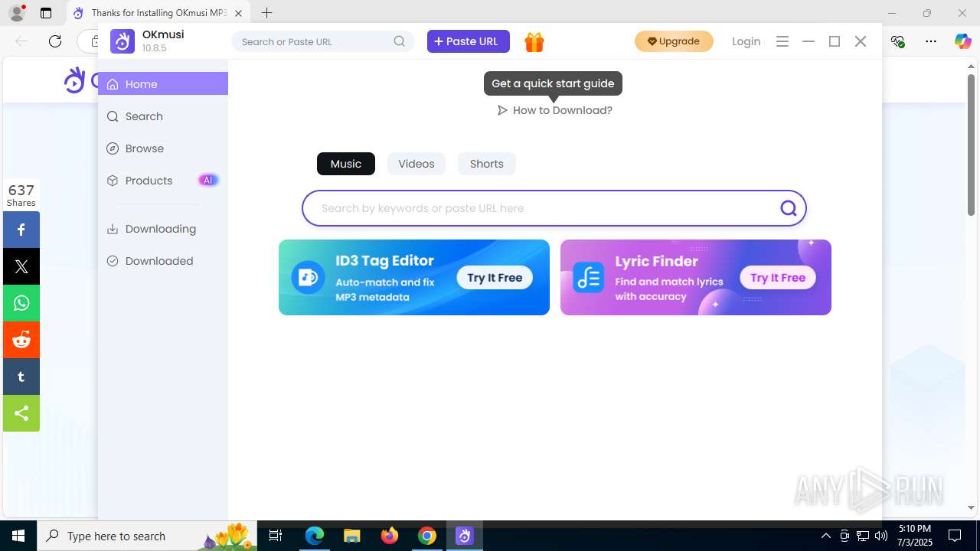Share on Reddit
This screenshot has width=980, height=551.
point(21,340)
